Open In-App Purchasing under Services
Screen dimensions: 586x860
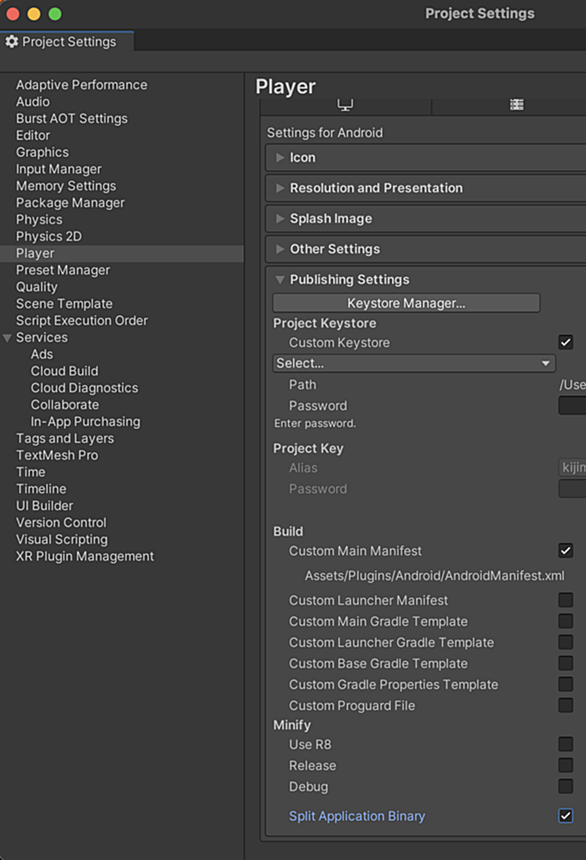tap(86, 421)
